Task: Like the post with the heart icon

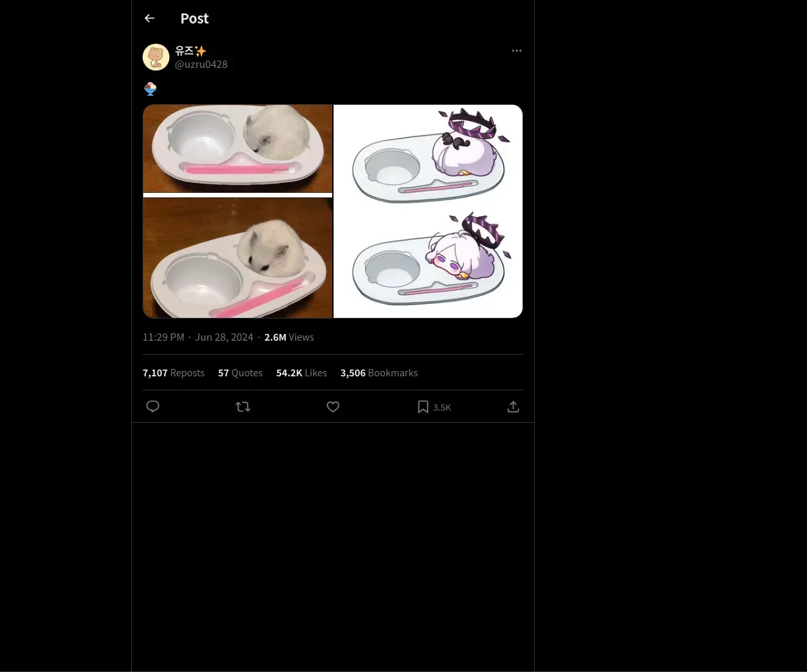Action: [x=333, y=407]
